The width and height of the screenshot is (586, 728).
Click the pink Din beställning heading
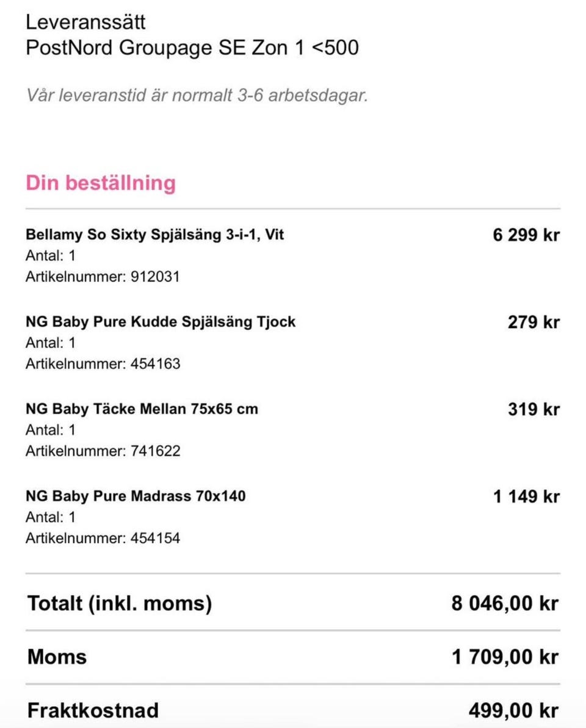click(x=101, y=183)
